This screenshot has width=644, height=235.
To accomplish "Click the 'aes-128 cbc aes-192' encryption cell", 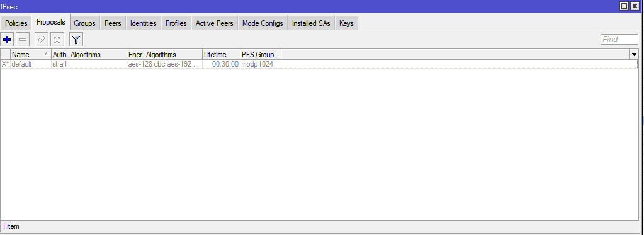I will pos(165,64).
